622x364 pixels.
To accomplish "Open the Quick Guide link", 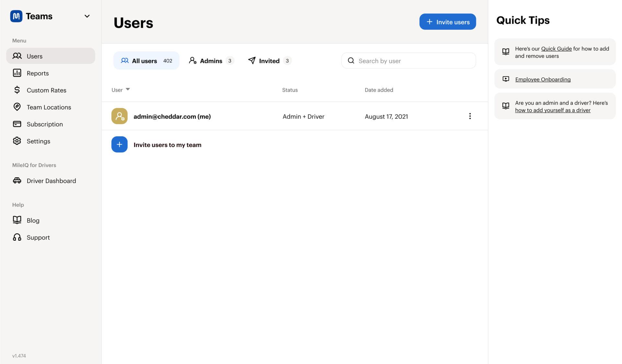I will point(556,49).
